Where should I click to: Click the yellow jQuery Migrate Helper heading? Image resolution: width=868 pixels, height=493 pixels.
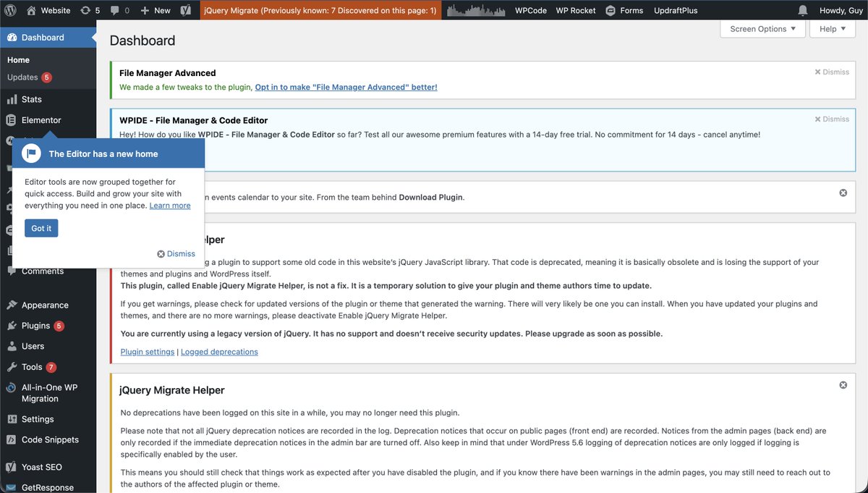pos(172,390)
